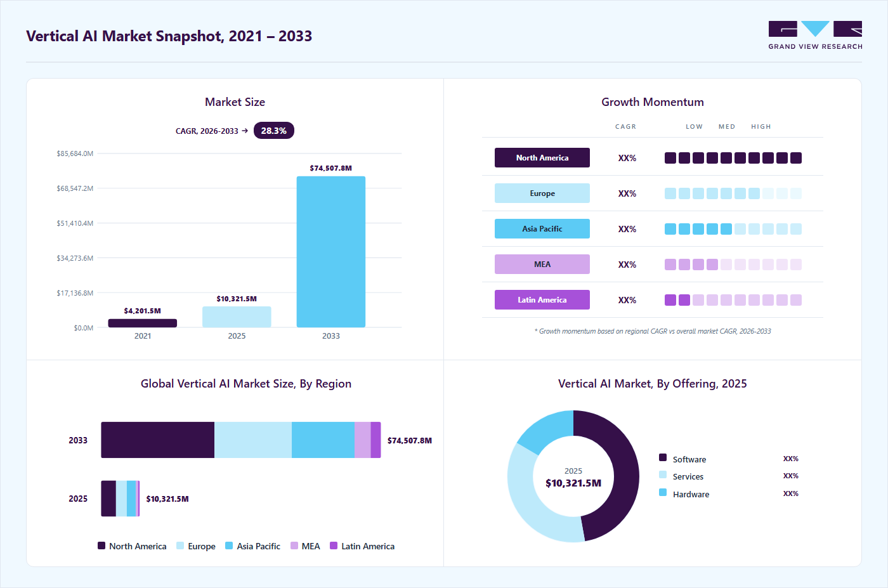Click the growth momentum footnote text

(x=653, y=331)
